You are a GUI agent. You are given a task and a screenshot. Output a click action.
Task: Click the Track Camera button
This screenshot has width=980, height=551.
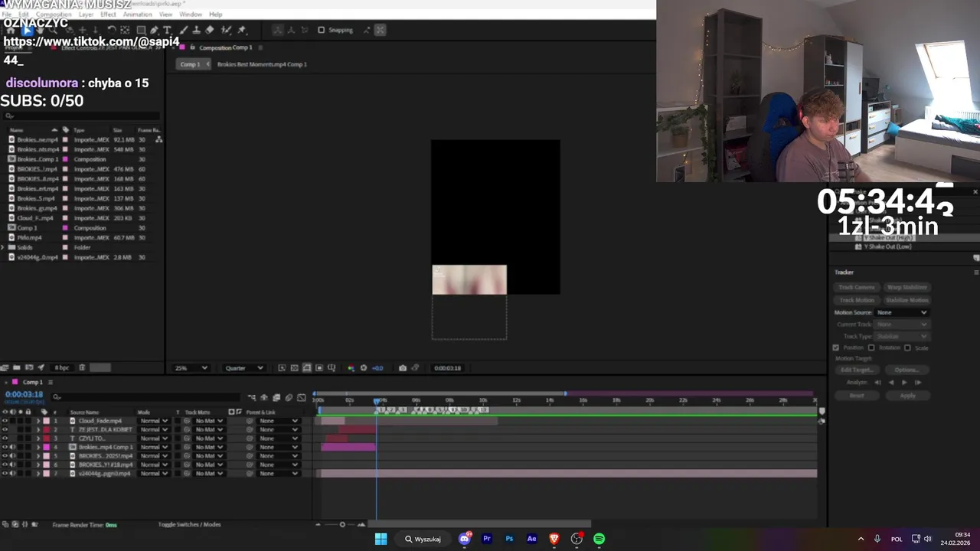(857, 287)
